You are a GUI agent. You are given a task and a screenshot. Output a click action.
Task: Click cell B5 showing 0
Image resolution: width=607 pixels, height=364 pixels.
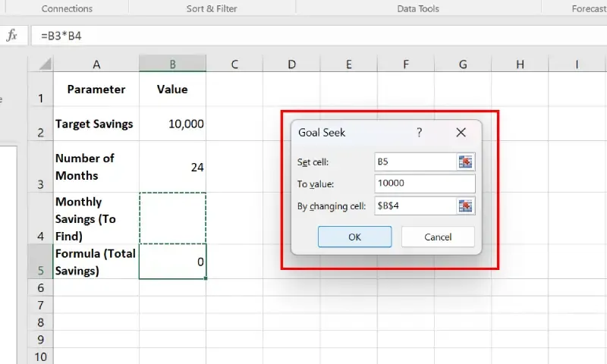(173, 262)
